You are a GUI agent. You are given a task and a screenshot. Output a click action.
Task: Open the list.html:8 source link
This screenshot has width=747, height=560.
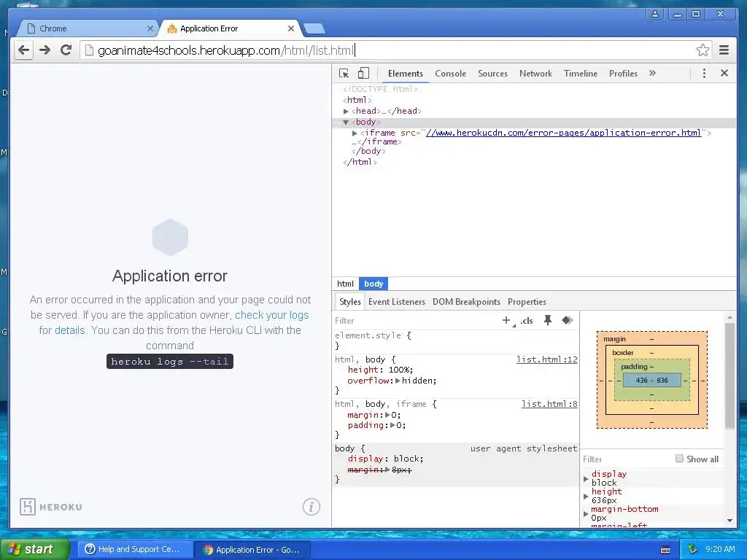pos(549,404)
